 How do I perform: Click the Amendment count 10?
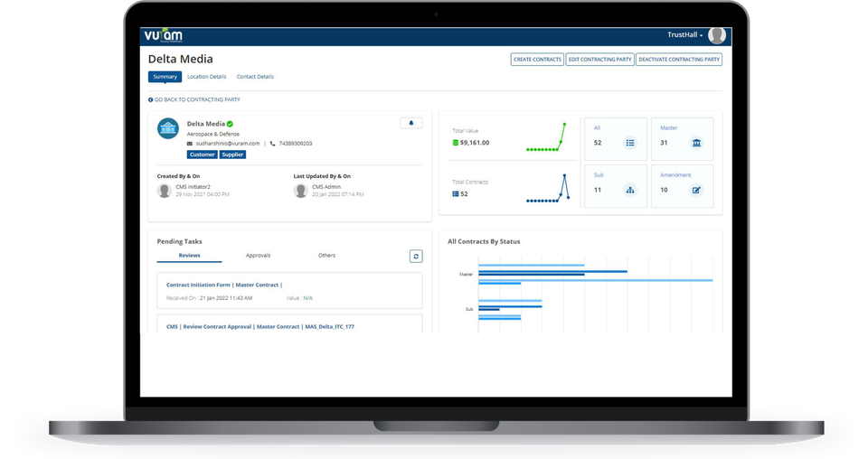pyautogui.click(x=664, y=190)
